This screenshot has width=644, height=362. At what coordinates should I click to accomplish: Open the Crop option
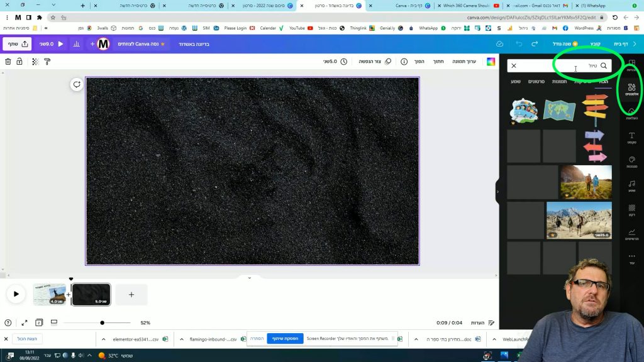438,62
